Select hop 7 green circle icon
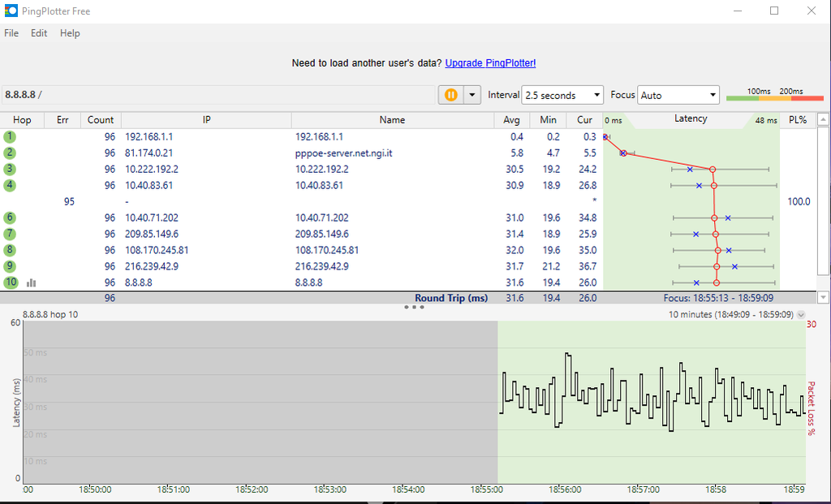The image size is (831, 504). 10,234
